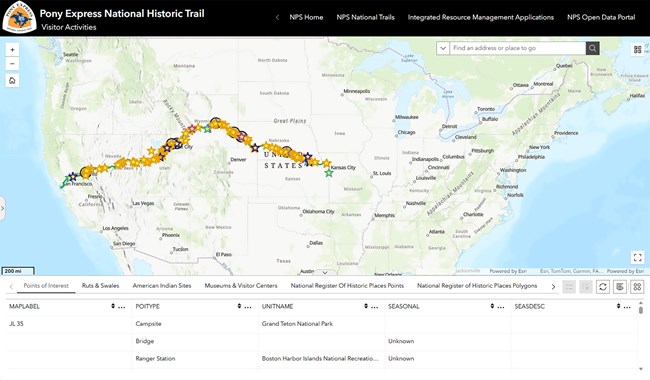This screenshot has height=380, width=650.
Task: Open the NPS Home link
Action: [x=306, y=17]
